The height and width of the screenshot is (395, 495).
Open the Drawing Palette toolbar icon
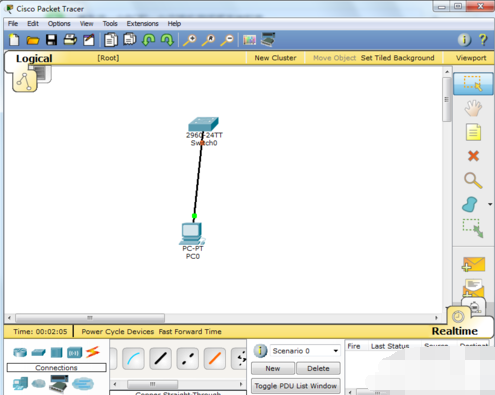(249, 40)
